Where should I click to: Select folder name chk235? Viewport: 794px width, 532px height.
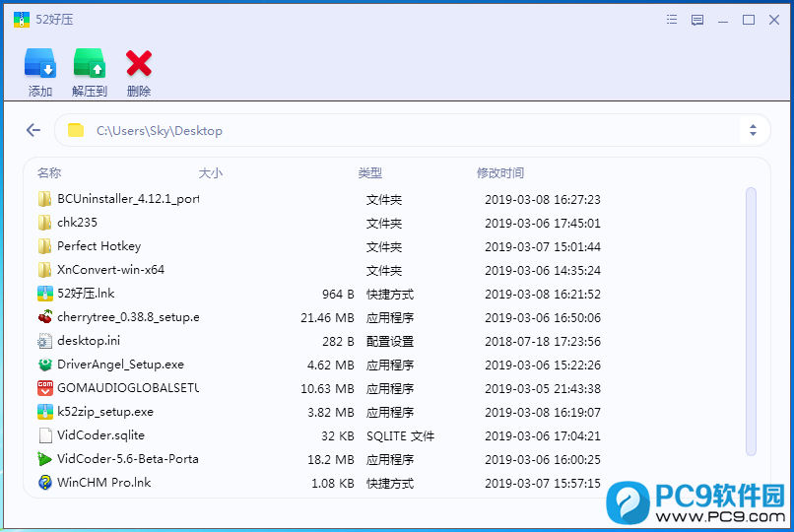(77, 223)
